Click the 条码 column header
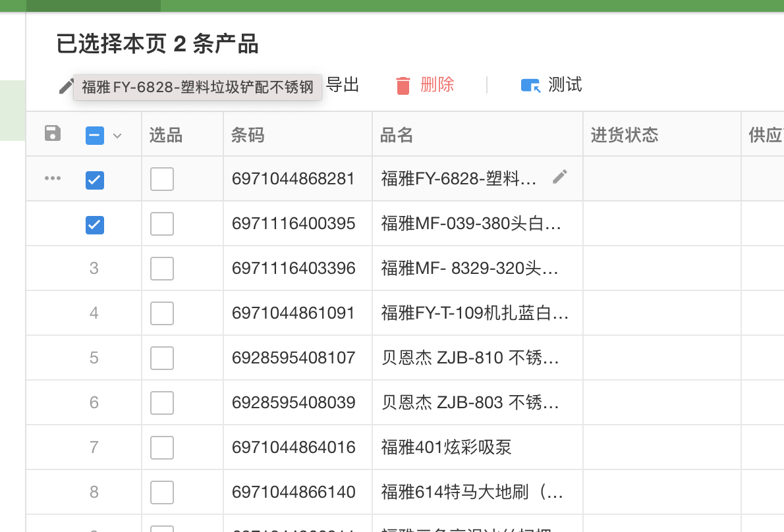Screen dimensions: 784x532 pos(248,135)
